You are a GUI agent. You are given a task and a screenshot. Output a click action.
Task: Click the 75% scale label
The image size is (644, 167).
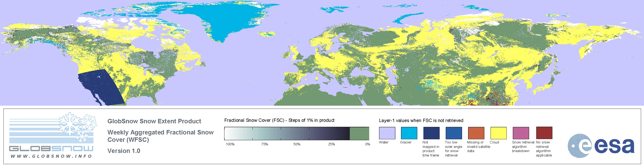pyautogui.click(x=265, y=144)
